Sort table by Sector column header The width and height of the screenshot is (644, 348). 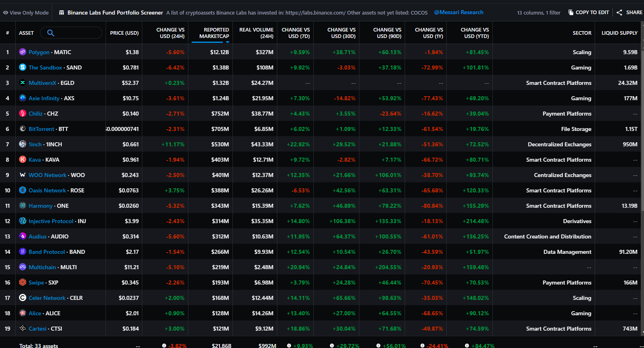(582, 33)
